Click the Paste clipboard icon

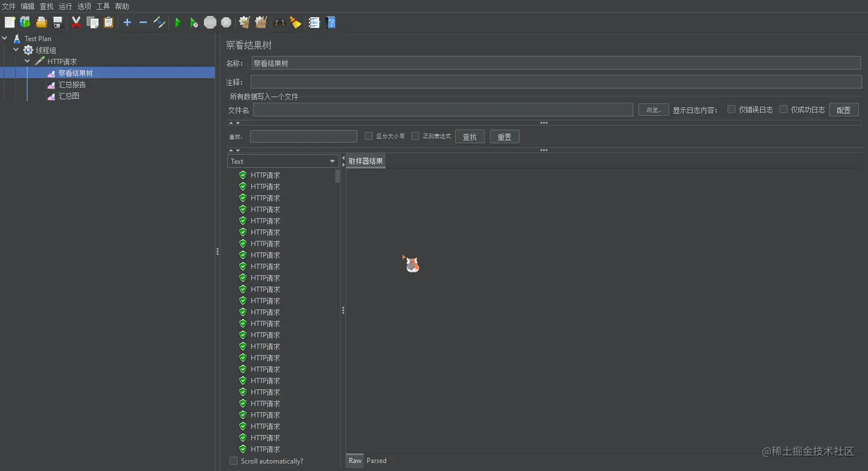108,22
